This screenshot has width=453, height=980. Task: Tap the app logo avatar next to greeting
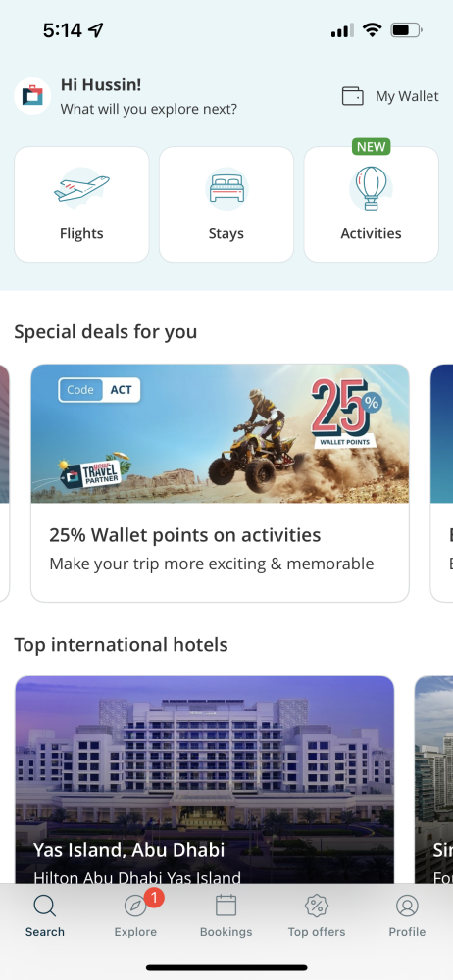[32, 96]
